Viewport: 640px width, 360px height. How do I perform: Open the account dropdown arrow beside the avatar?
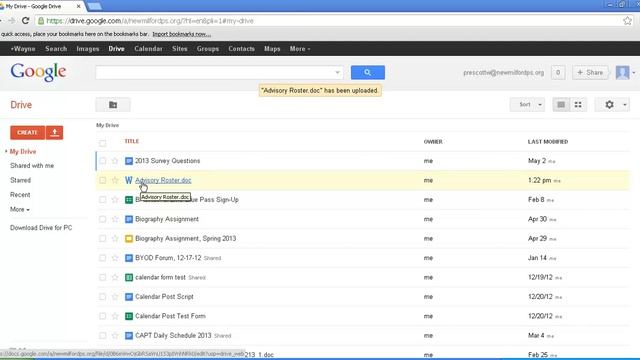click(633, 73)
